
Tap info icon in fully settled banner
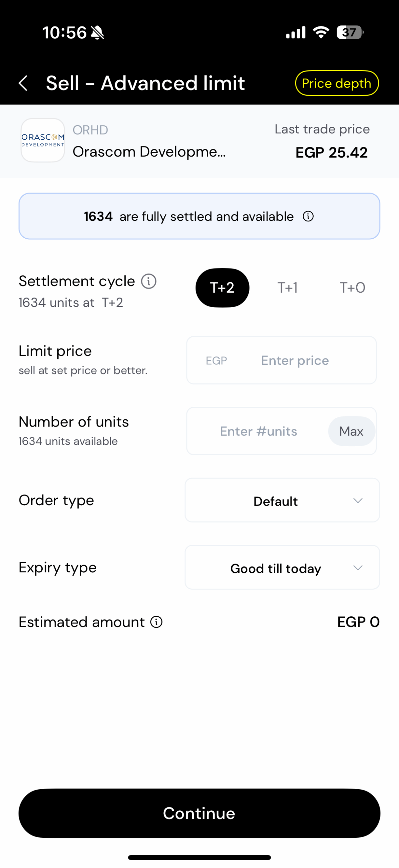click(308, 216)
